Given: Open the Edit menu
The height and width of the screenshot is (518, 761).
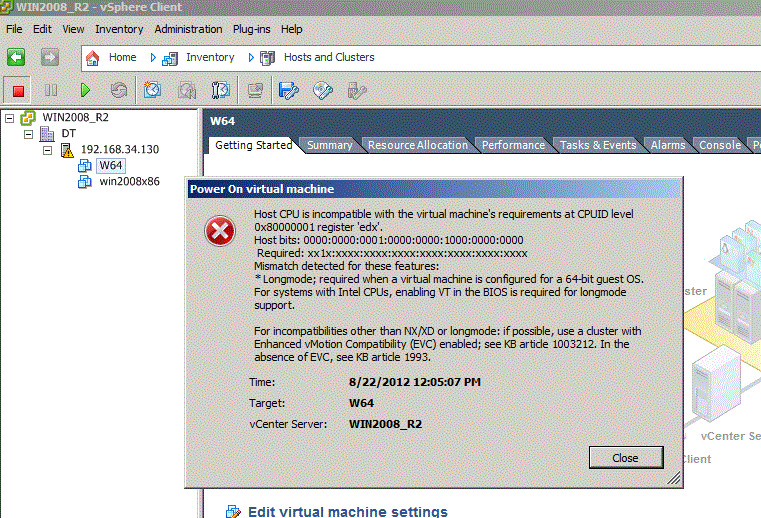Looking at the screenshot, I should tap(42, 29).
